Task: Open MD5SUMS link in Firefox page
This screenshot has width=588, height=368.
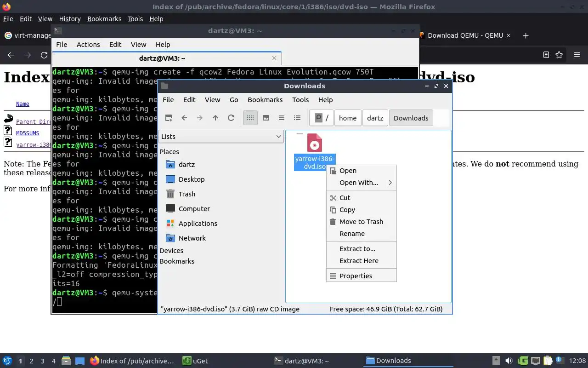Action: pos(28,133)
